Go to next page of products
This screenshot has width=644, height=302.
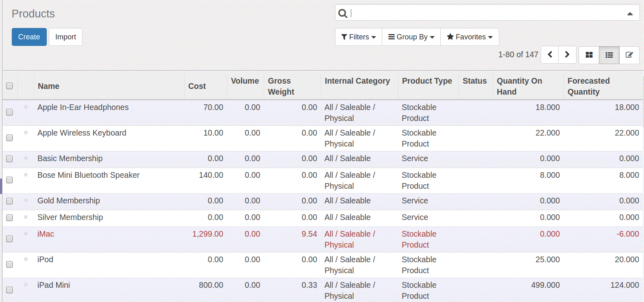[567, 55]
